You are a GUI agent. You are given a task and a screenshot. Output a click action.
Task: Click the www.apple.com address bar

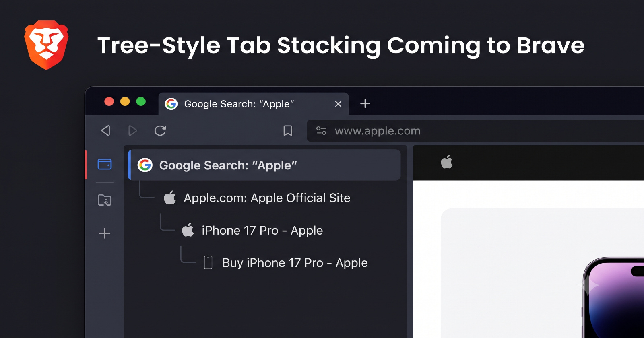[475, 131]
